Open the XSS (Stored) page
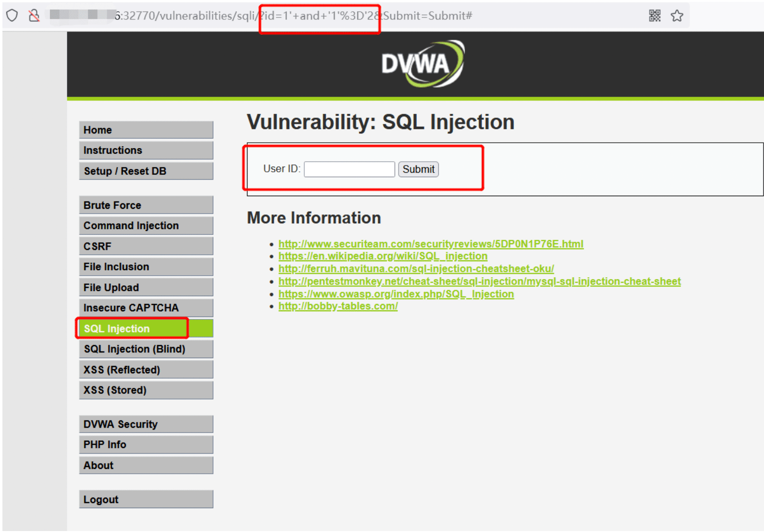The image size is (764, 532). [146, 390]
